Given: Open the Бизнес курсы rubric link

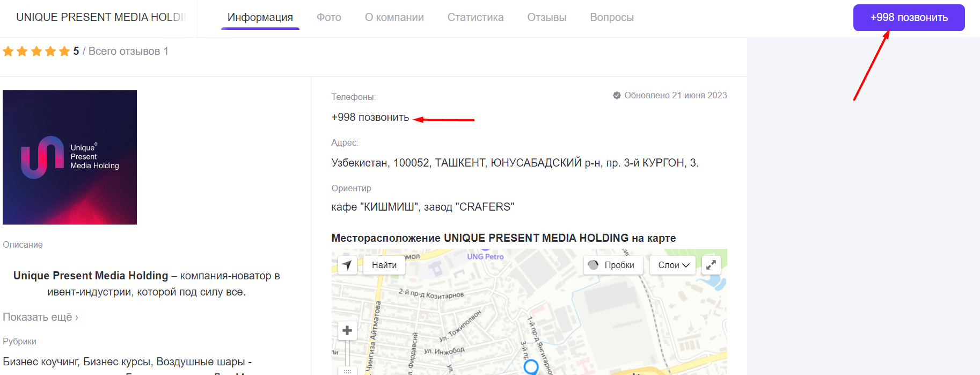Looking at the screenshot, I should click(116, 362).
